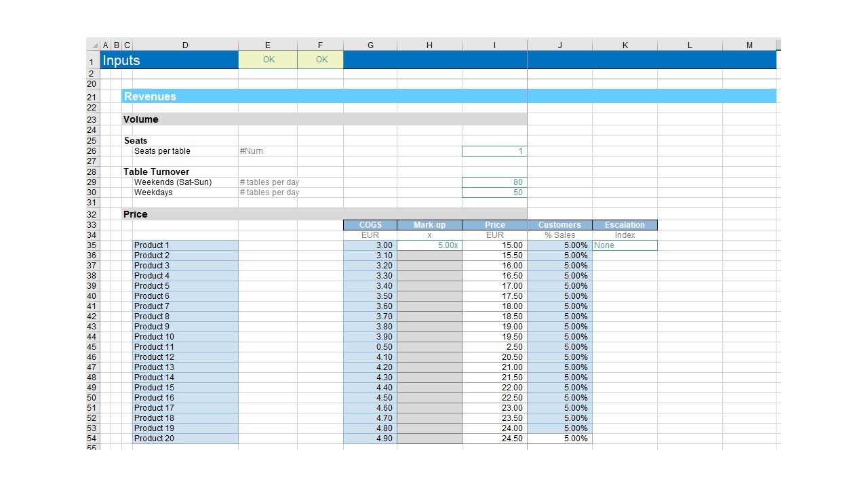Select the Product 1 name cell

click(185, 245)
